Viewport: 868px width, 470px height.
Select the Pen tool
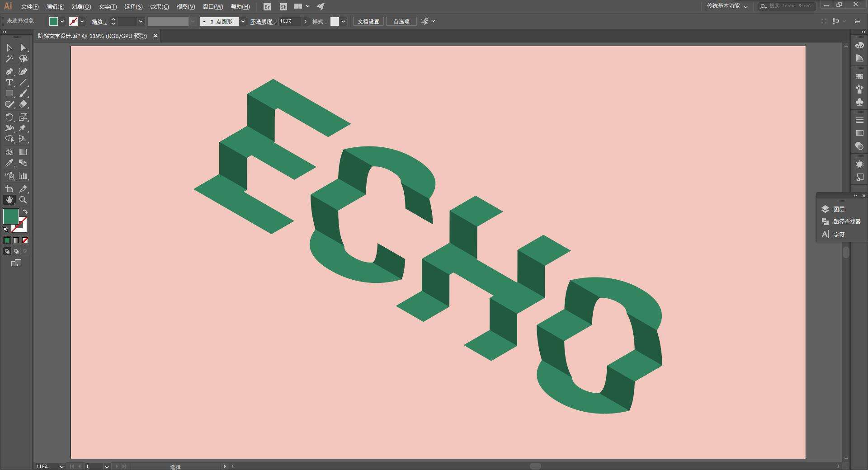coord(9,71)
